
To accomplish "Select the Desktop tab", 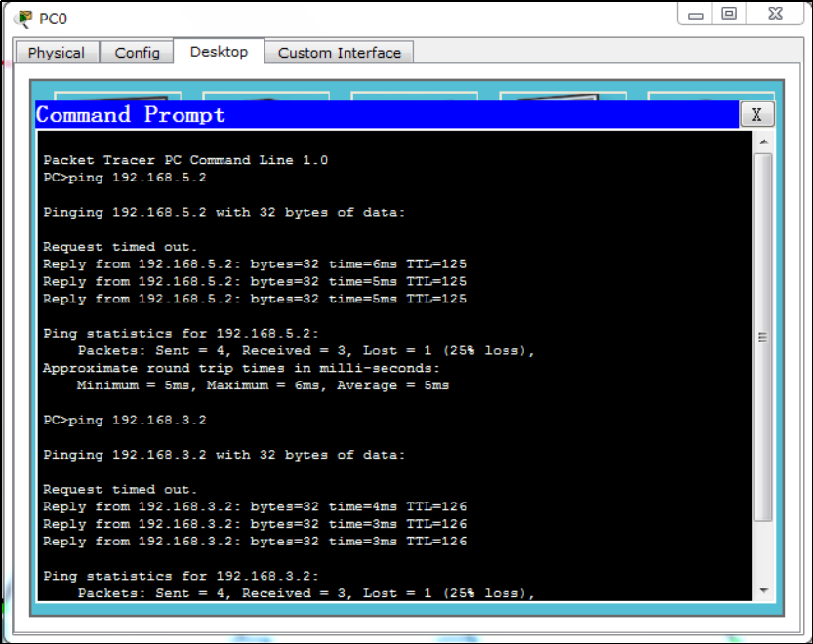I will coord(219,52).
